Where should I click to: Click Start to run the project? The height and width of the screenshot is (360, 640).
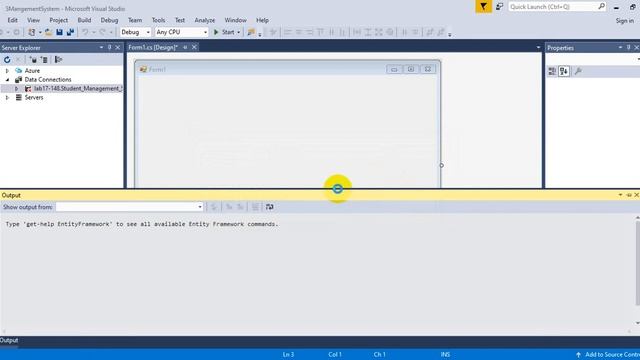coord(224,32)
